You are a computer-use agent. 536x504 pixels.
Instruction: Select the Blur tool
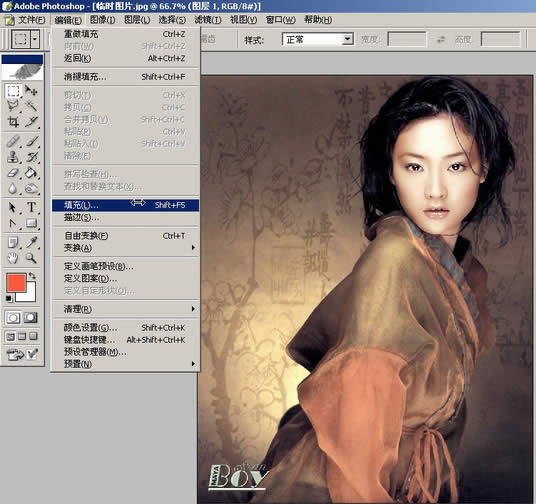[x=13, y=188]
